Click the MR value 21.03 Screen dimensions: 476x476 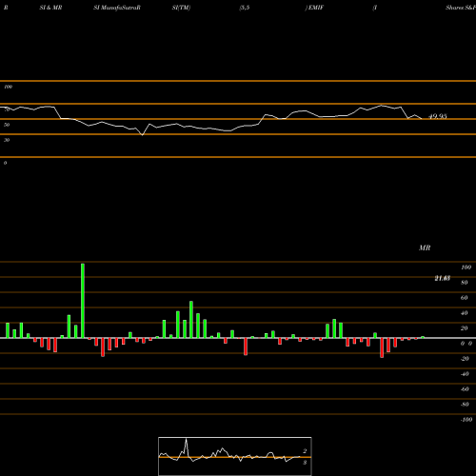pos(443,278)
